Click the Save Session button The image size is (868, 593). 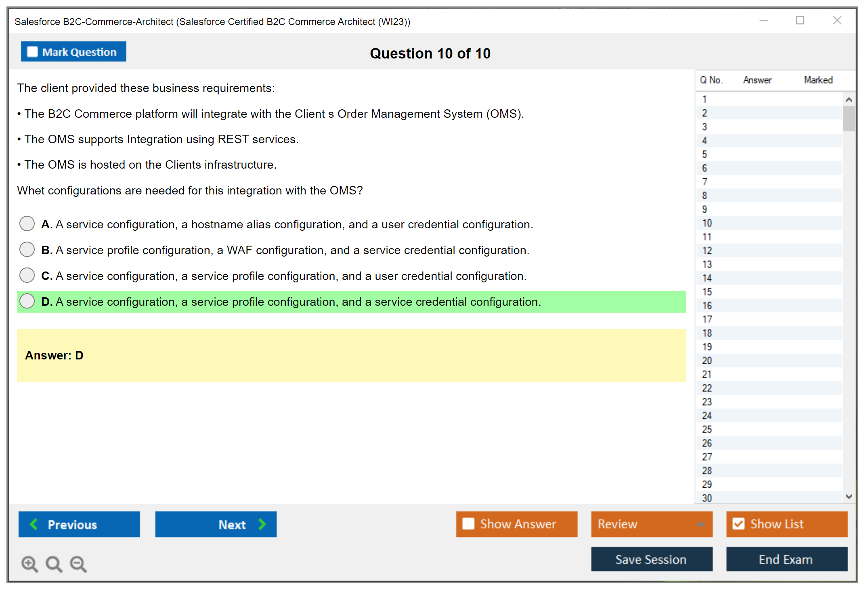651,559
